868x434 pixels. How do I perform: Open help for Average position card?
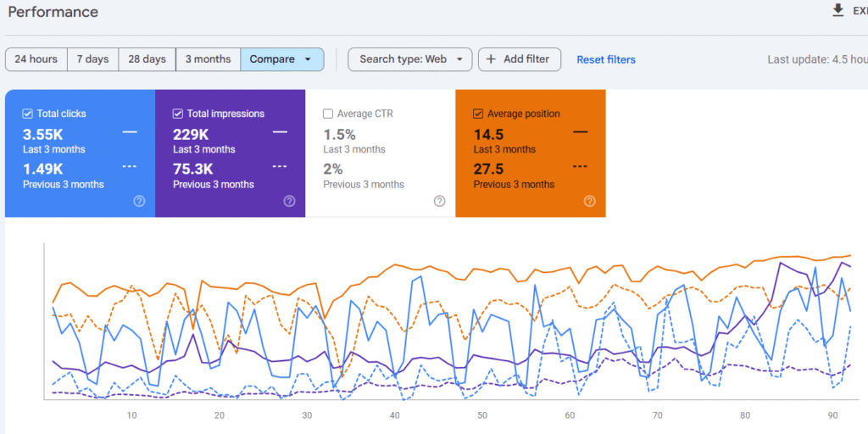click(x=590, y=201)
